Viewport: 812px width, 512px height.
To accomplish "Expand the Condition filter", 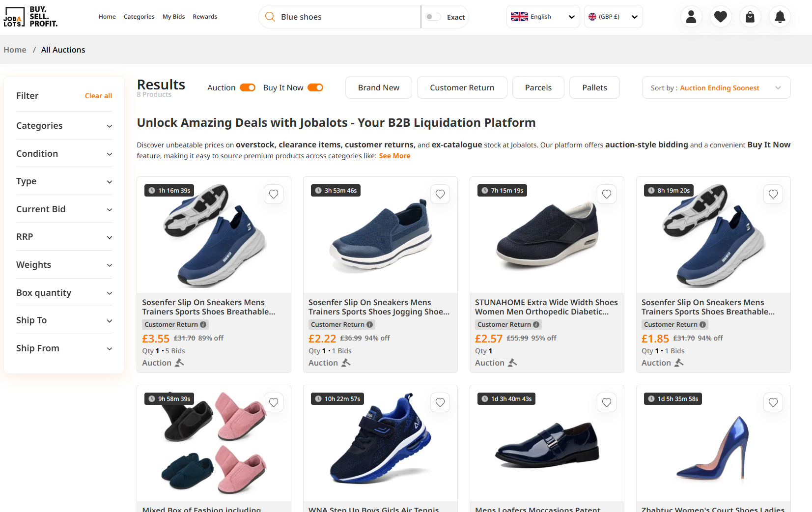I will click(64, 154).
